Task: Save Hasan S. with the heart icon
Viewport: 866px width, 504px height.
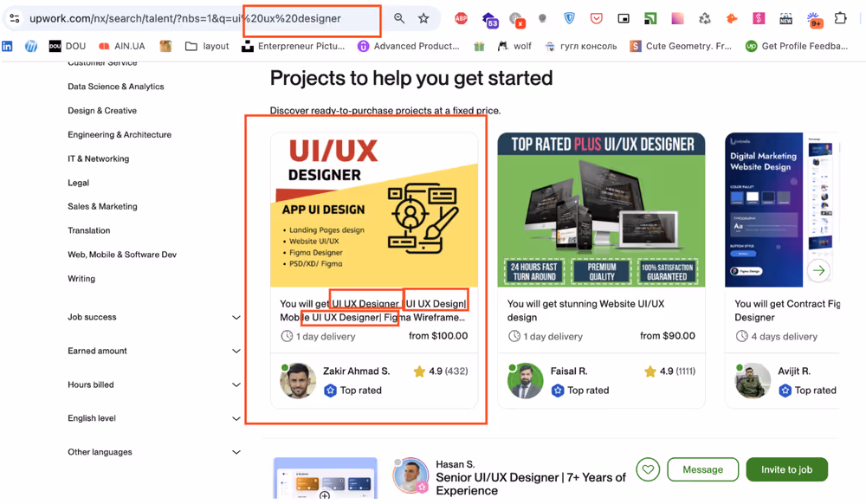Action: [x=648, y=469]
